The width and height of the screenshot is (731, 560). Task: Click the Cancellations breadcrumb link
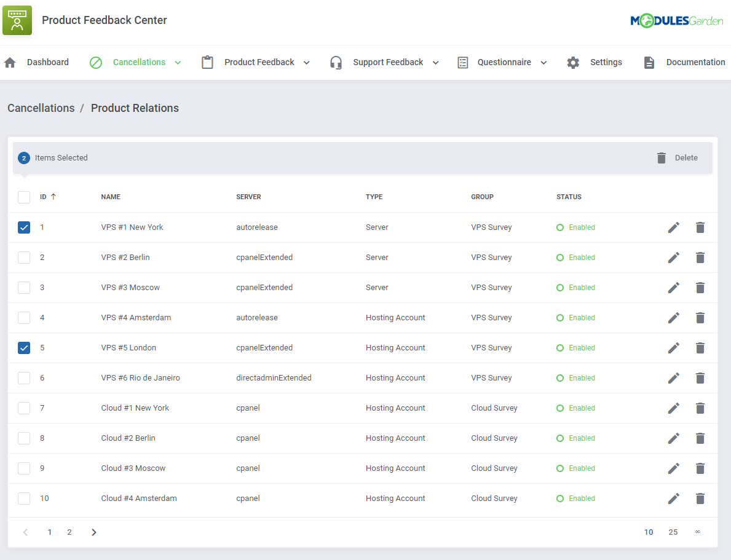click(41, 108)
